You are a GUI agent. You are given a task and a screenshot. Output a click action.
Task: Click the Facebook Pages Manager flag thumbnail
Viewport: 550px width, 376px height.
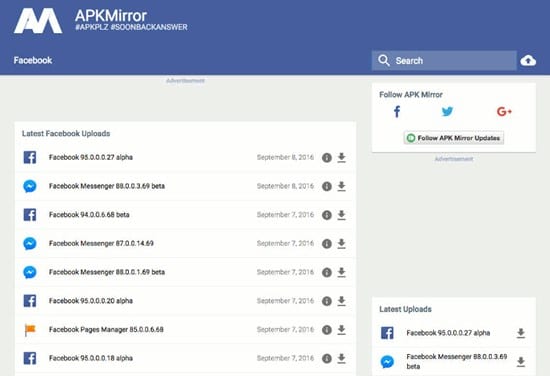[30, 330]
